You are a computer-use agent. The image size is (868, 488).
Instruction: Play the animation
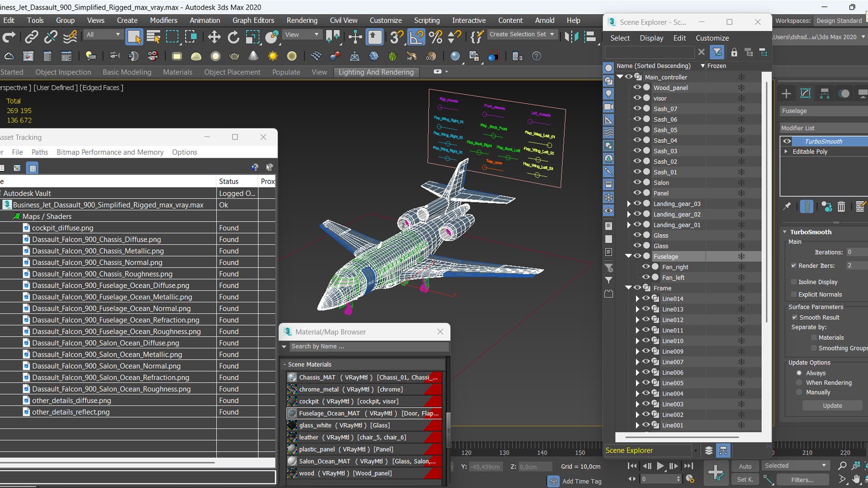point(660,466)
